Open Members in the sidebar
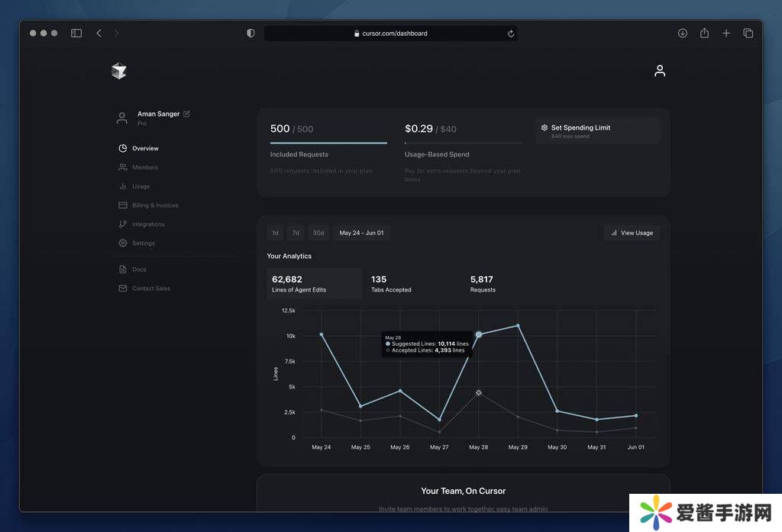The image size is (782, 532). [144, 167]
